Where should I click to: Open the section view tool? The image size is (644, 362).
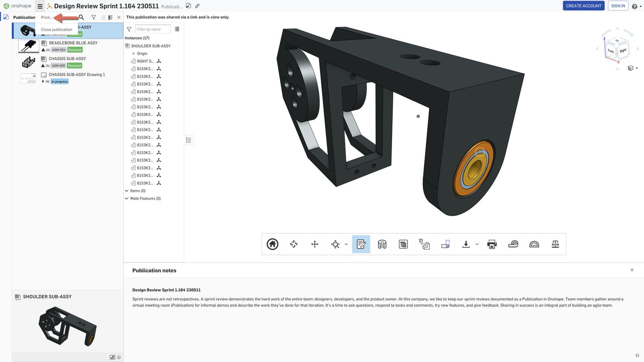pos(382,244)
